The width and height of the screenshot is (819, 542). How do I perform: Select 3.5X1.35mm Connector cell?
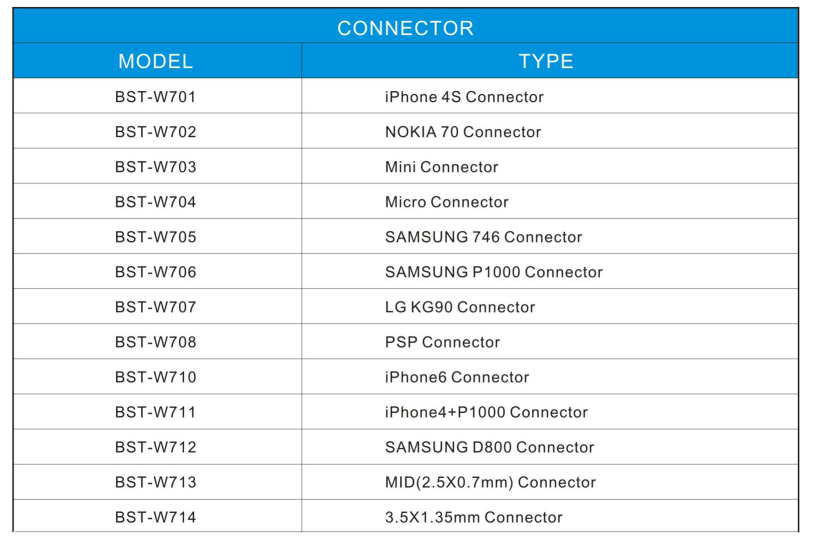tap(474, 516)
